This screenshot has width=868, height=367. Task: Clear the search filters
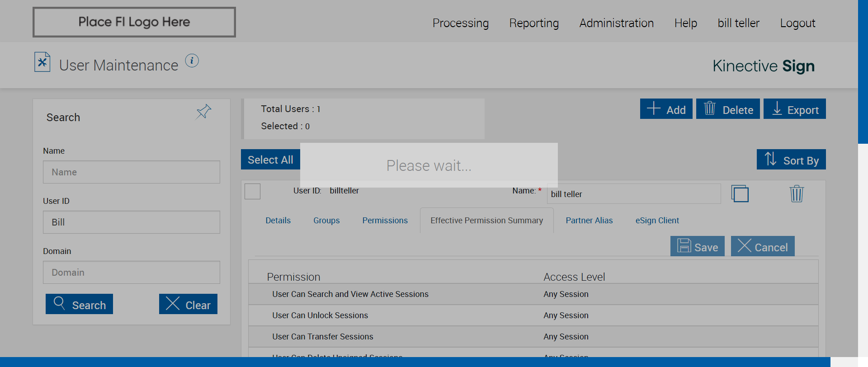pos(188,304)
